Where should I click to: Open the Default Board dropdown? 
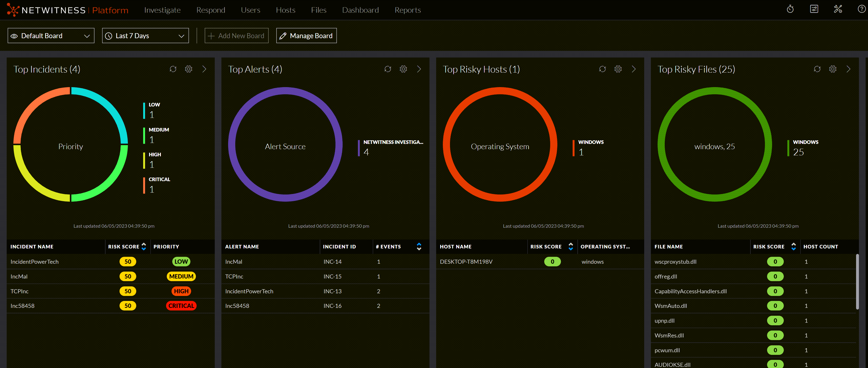click(51, 36)
